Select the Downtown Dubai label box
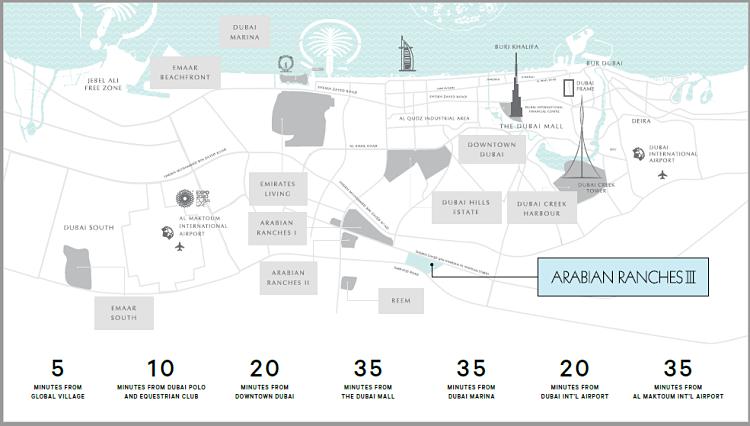750x426 pixels. coord(492,149)
